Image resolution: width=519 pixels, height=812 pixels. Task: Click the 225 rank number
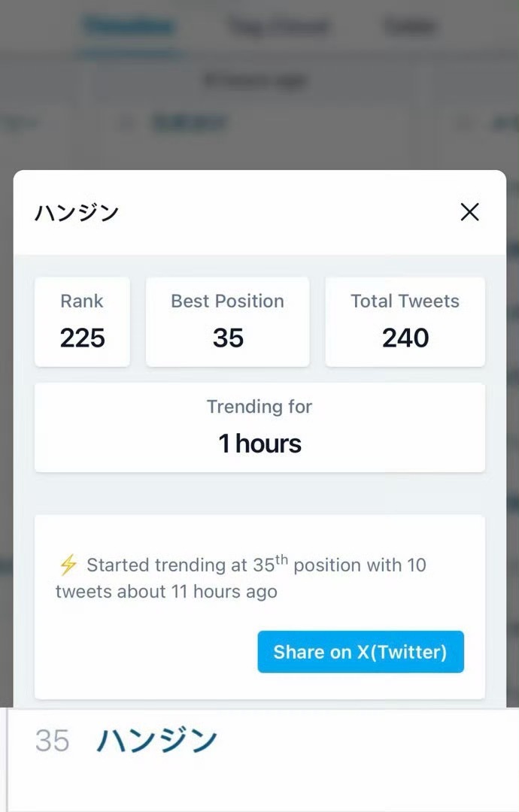[x=82, y=338]
